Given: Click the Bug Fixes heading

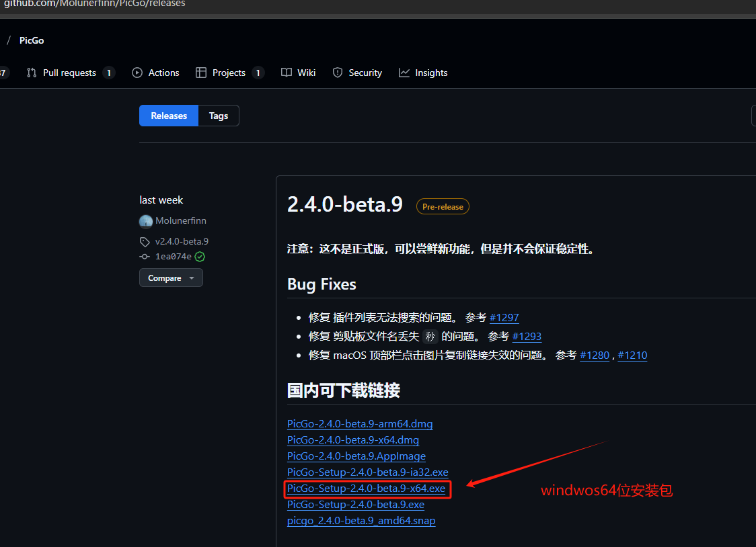Looking at the screenshot, I should 322,284.
